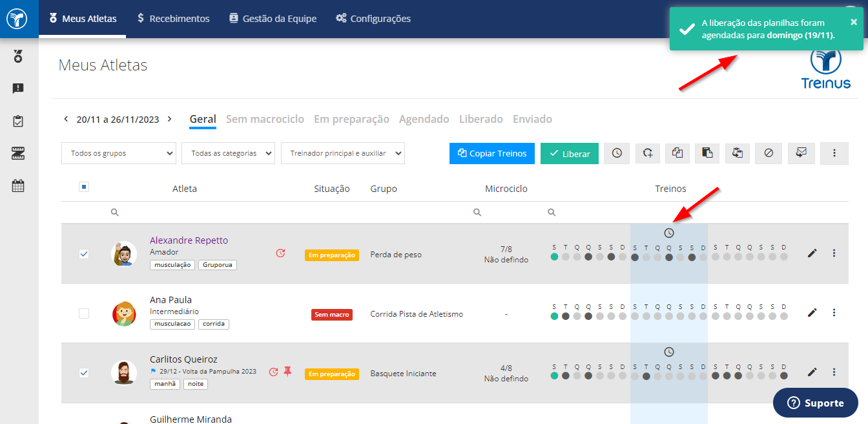The height and width of the screenshot is (424, 868).
Task: Open more options for Alexandre Repetto row
Action: coord(834,253)
